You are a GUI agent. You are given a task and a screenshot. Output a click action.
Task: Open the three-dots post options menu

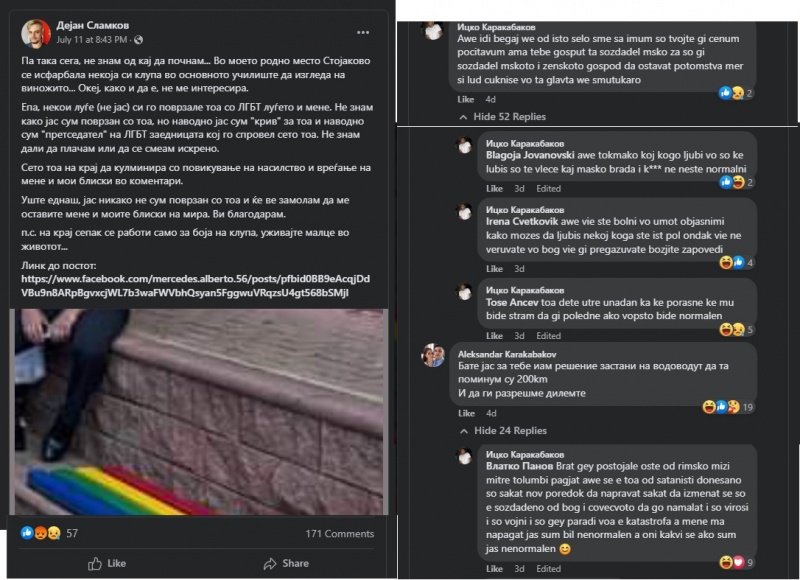(363, 32)
